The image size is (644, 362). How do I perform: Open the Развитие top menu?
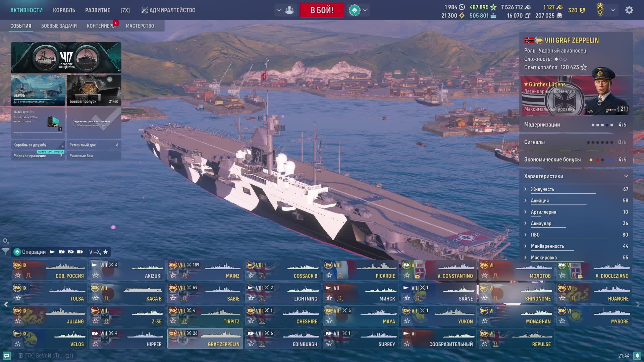tap(98, 10)
